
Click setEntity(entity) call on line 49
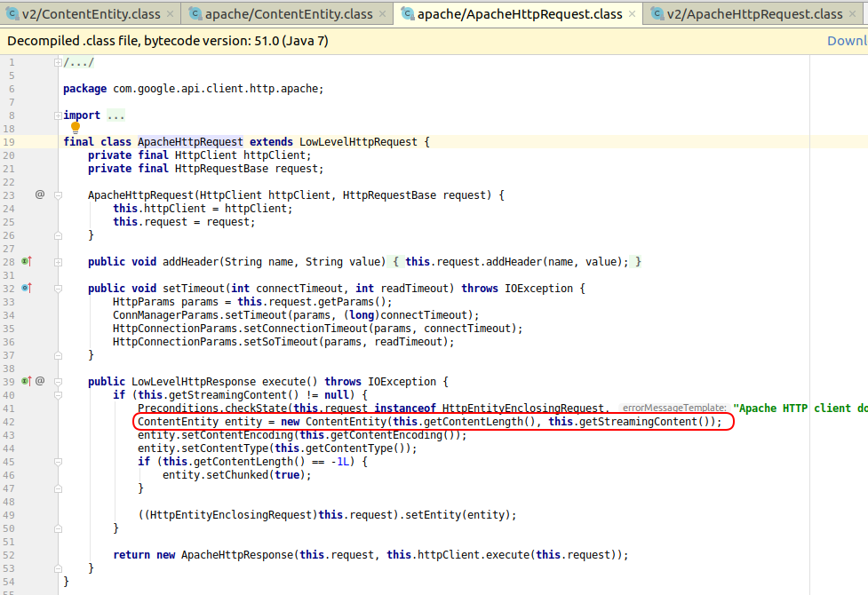pos(460,515)
